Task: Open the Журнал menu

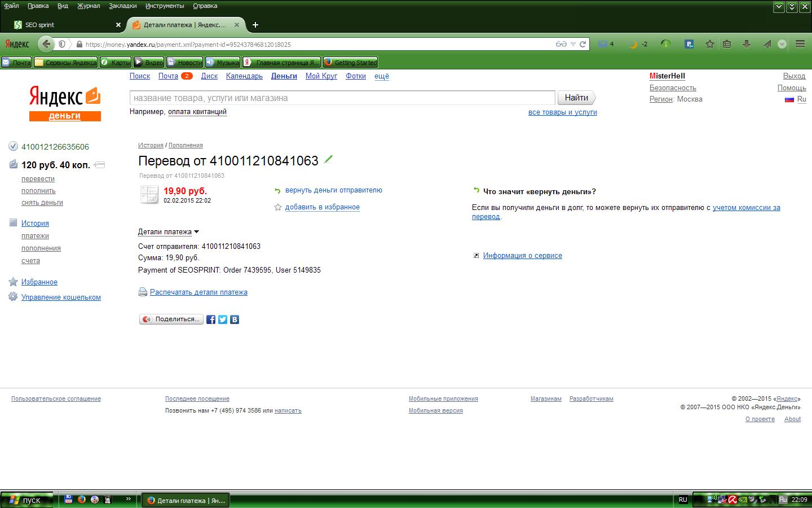Action: (89, 6)
